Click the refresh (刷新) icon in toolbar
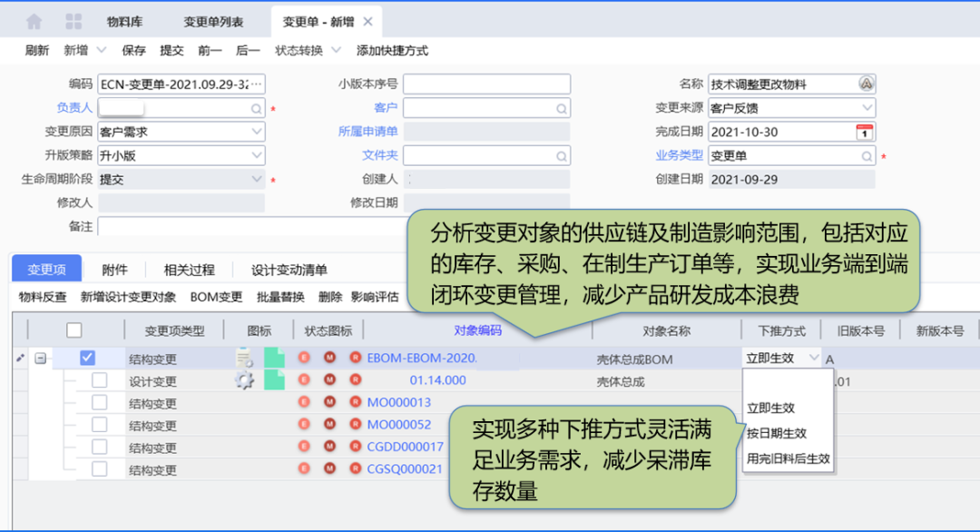The height and width of the screenshot is (532, 980). (x=36, y=50)
